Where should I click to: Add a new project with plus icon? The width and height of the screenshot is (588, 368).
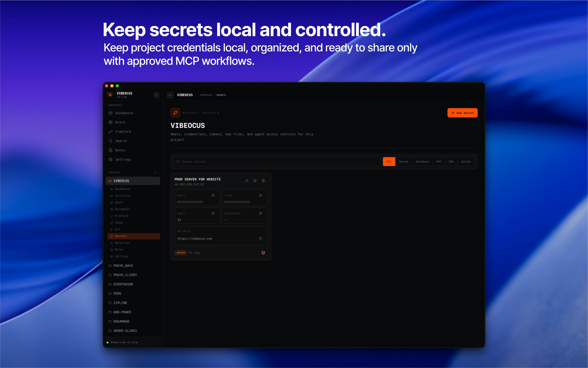point(155,172)
